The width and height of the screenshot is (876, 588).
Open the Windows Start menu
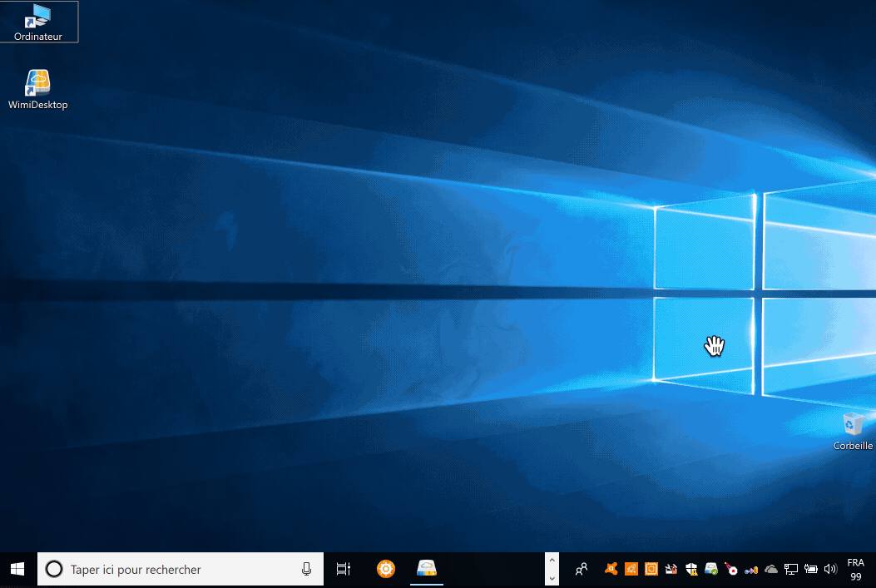point(17,569)
